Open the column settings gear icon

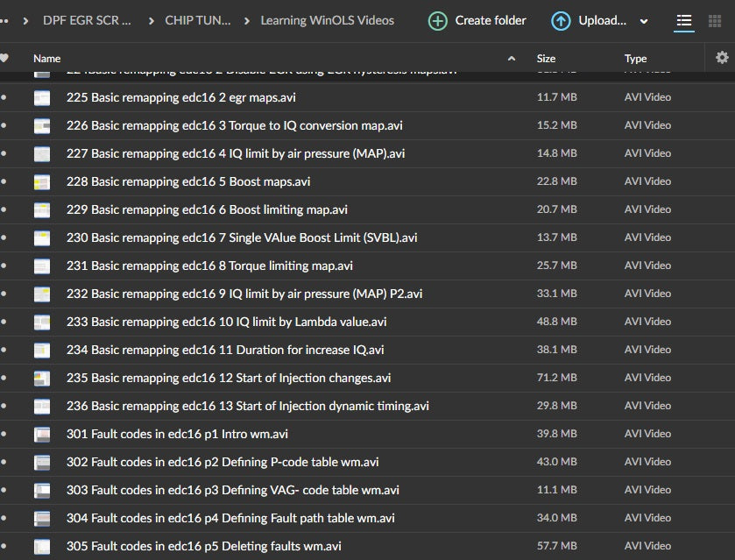click(721, 58)
